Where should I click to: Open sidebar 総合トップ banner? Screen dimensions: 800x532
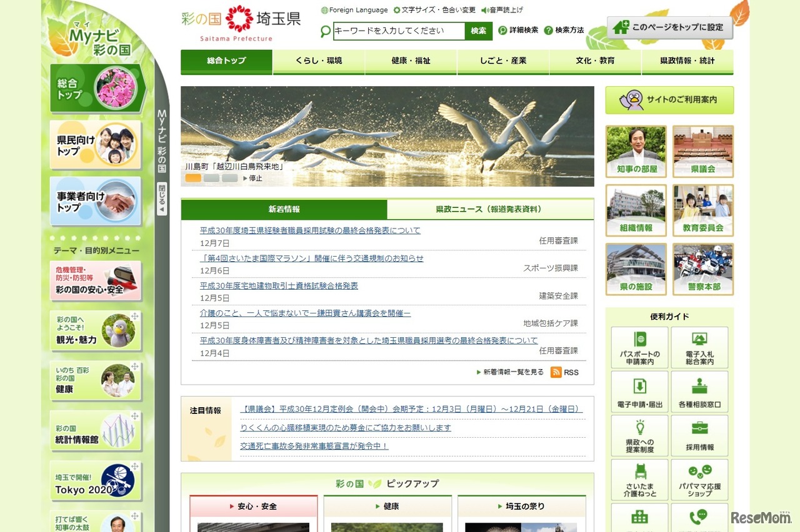coord(97,88)
